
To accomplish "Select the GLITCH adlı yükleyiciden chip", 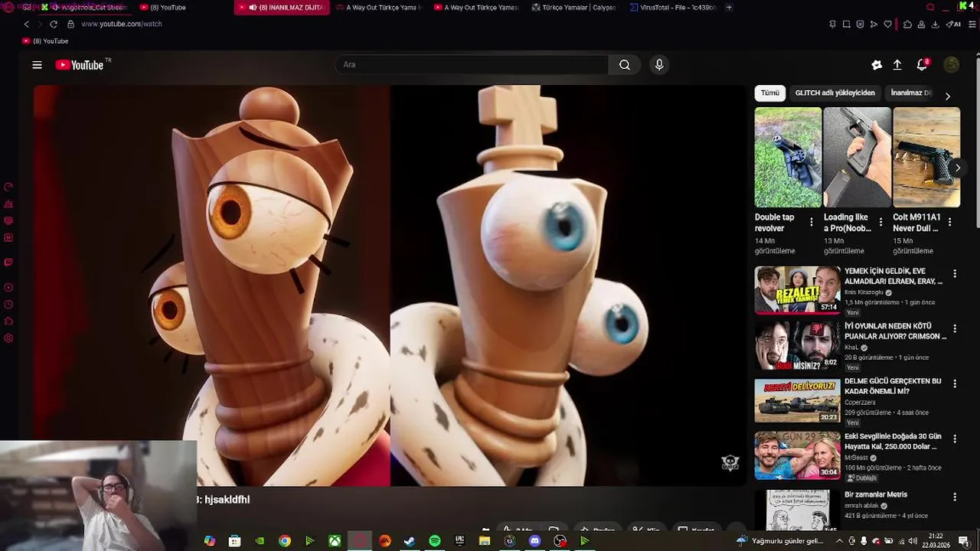I will click(x=835, y=93).
